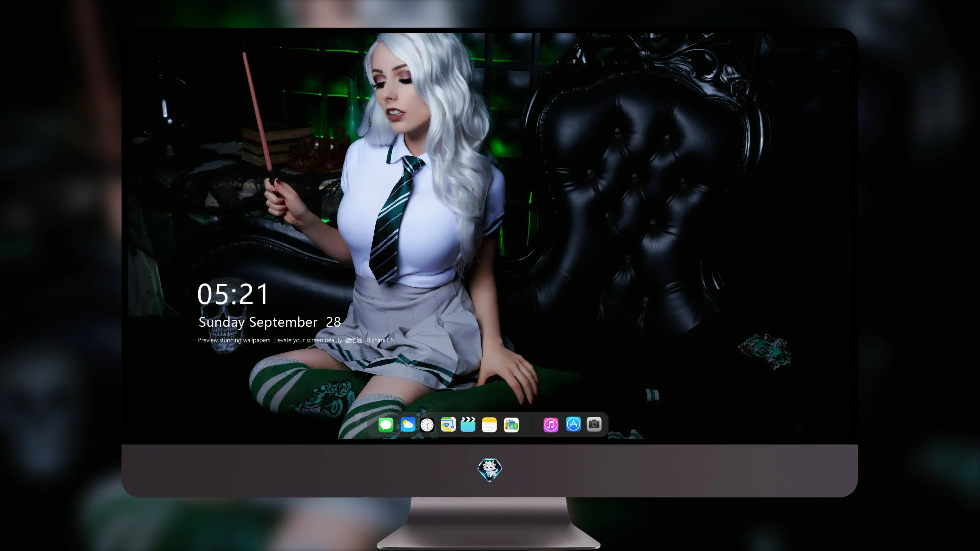Launch the Maps app from the dock
This screenshot has height=551, width=980.
point(448,424)
